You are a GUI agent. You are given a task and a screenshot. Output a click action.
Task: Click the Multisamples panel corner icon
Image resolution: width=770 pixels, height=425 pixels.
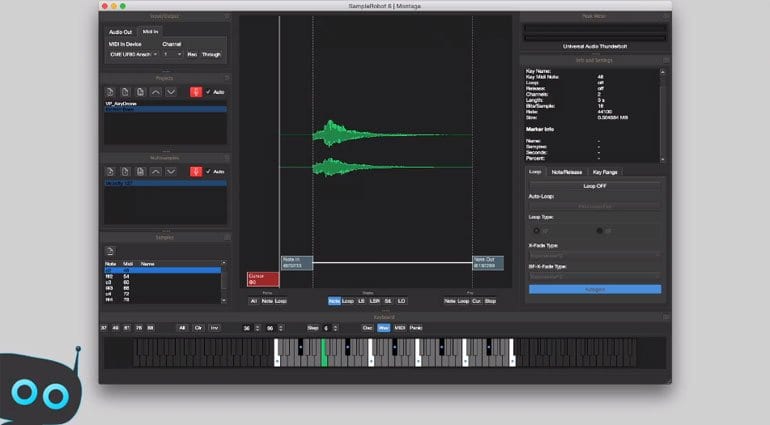(227, 158)
